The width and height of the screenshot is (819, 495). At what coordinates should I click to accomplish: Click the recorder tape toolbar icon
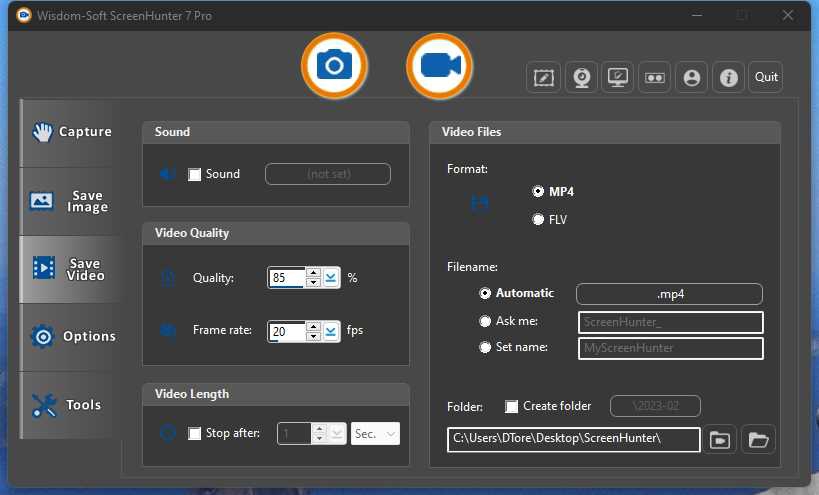654,78
